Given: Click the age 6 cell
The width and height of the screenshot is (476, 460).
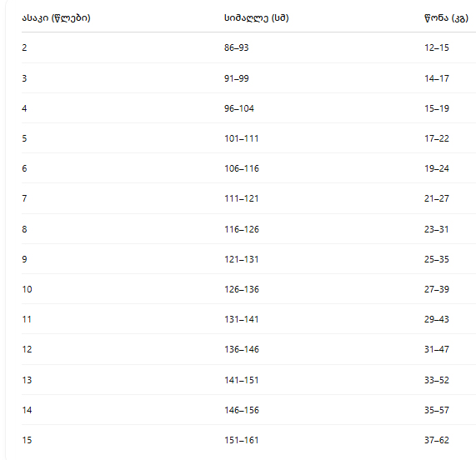Looking at the screenshot, I should click(x=24, y=168).
